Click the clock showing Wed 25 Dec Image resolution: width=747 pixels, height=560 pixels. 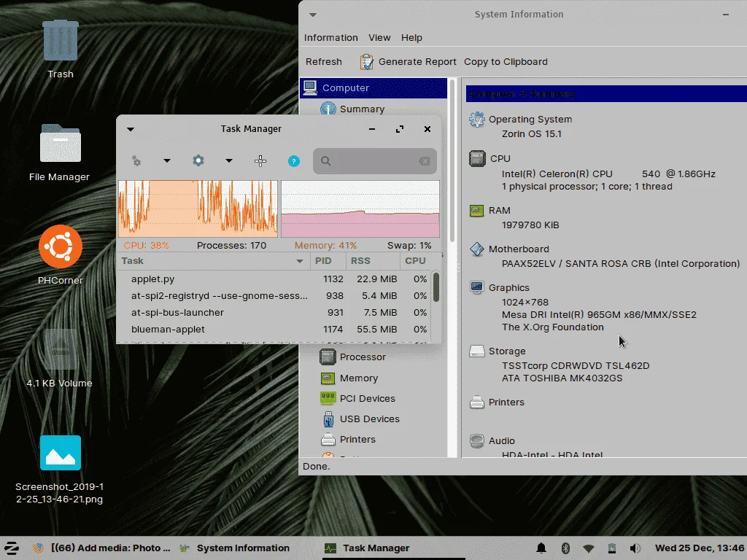tap(698, 548)
